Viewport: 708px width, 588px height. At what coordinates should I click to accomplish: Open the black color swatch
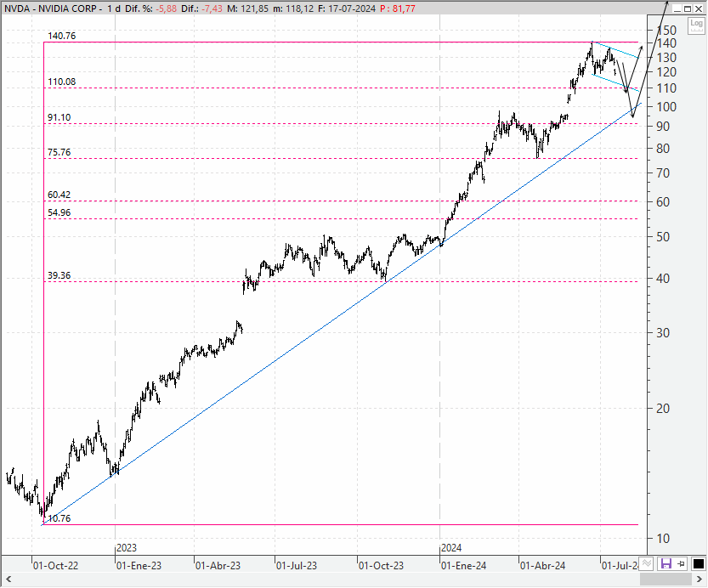tap(698, 563)
